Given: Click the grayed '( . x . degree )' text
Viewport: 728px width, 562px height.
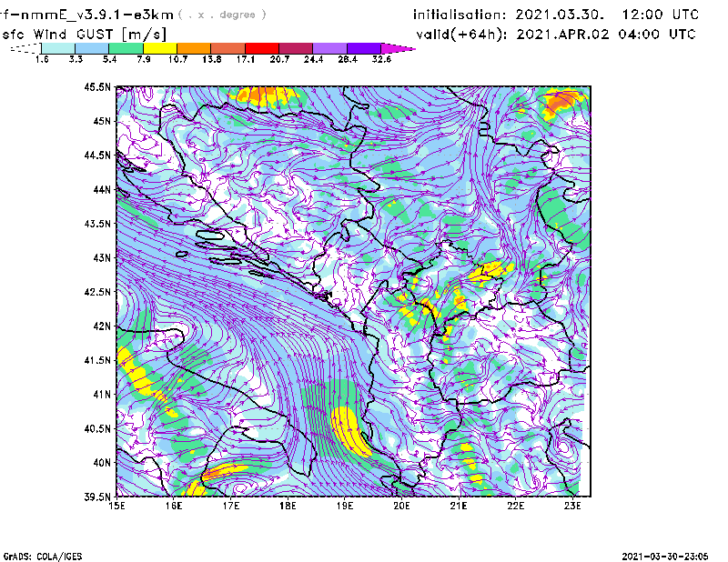Looking at the screenshot, I should (x=222, y=15).
